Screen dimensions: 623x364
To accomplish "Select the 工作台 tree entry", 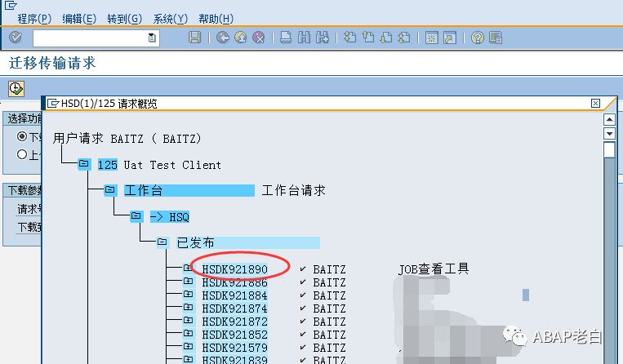I will [x=189, y=190].
